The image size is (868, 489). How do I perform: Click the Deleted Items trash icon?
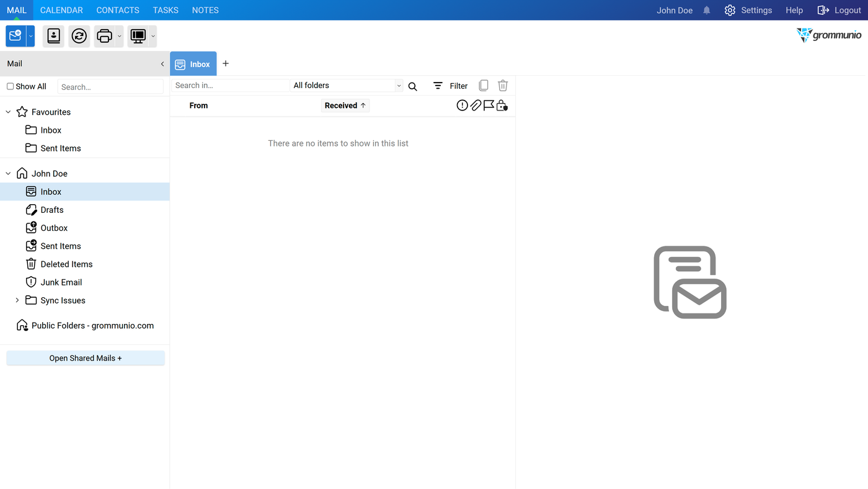pyautogui.click(x=31, y=264)
